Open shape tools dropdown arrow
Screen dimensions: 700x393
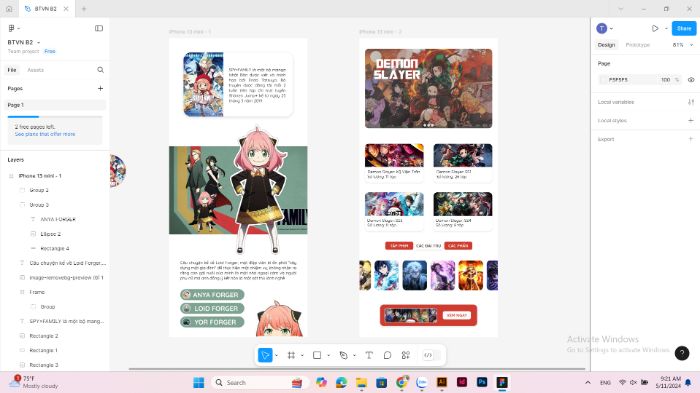329,355
